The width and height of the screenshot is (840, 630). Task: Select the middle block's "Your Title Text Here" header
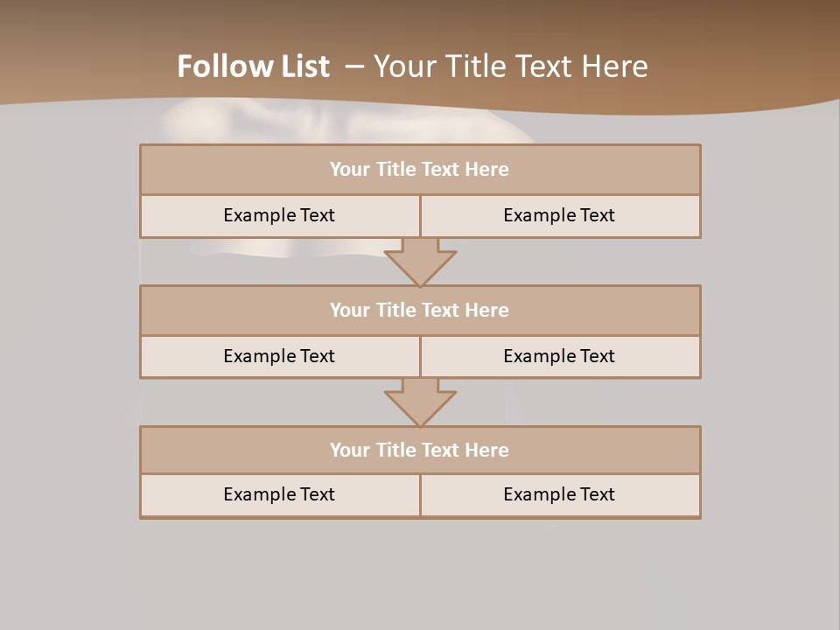click(x=420, y=310)
